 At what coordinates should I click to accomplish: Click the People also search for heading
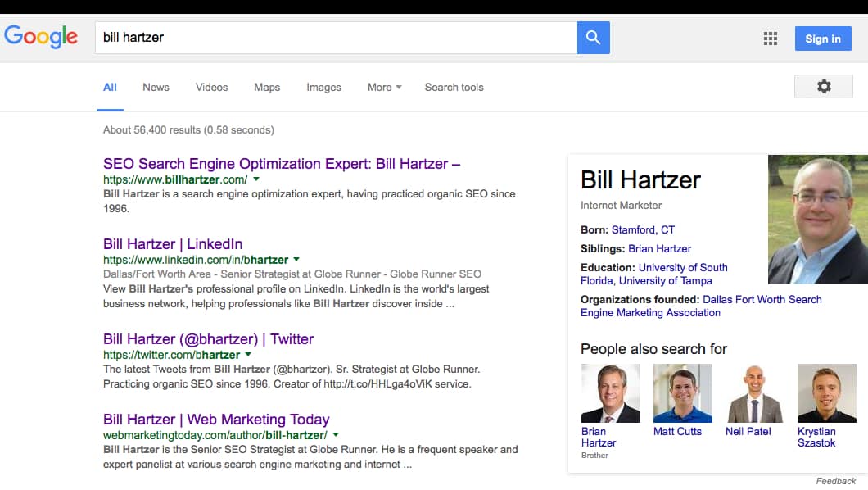coord(653,349)
